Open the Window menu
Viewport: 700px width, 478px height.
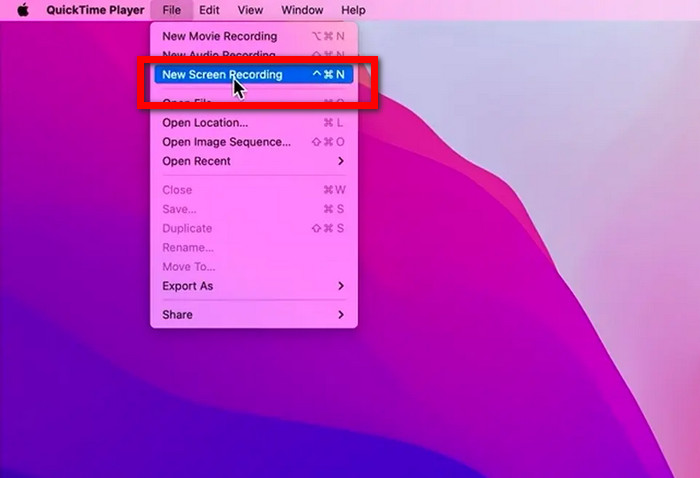tap(302, 10)
